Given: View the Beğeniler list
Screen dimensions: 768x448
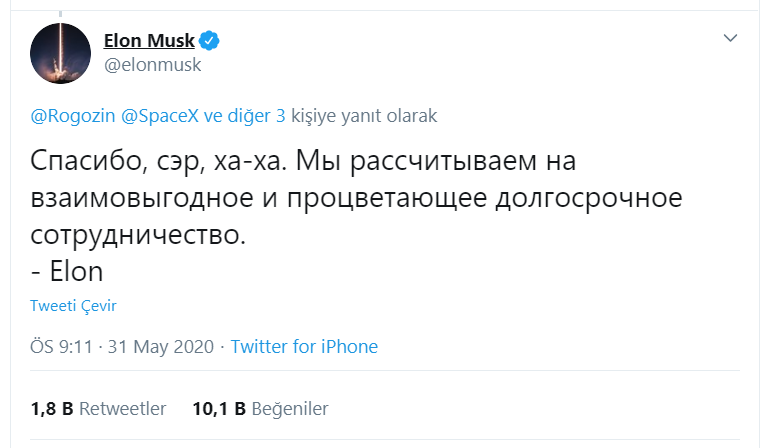Looking at the screenshot, I should (x=290, y=409).
